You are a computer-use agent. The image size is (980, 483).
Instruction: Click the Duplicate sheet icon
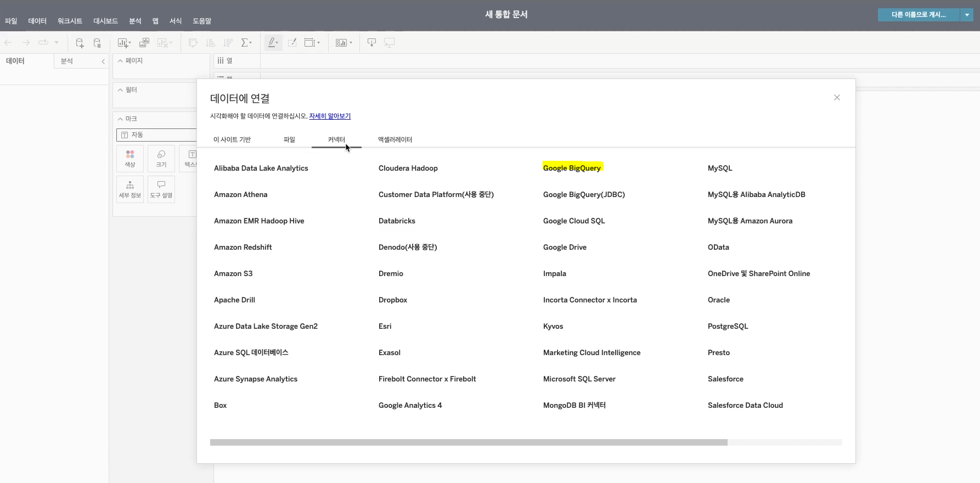144,42
